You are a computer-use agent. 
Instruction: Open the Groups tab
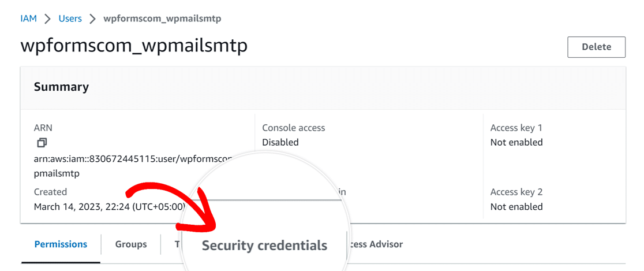[131, 244]
